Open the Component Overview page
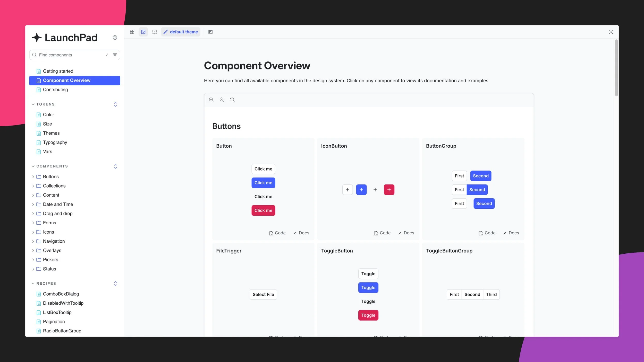644x362 pixels. click(66, 80)
